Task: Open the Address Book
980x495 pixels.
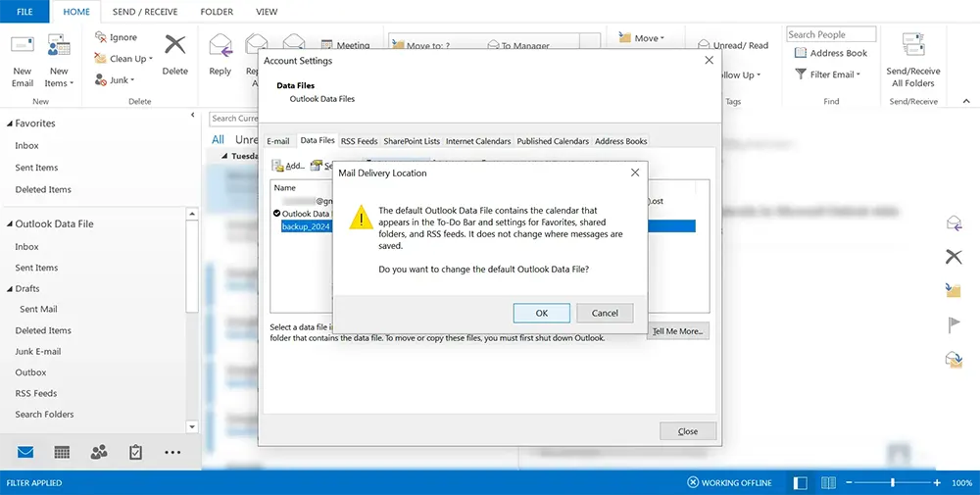Action: coord(831,53)
